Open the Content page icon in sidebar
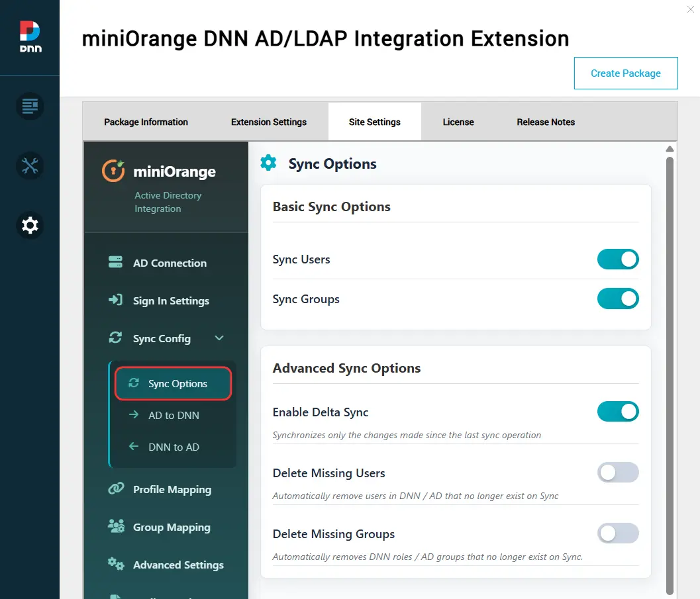The height and width of the screenshot is (599, 700). pyautogui.click(x=30, y=106)
